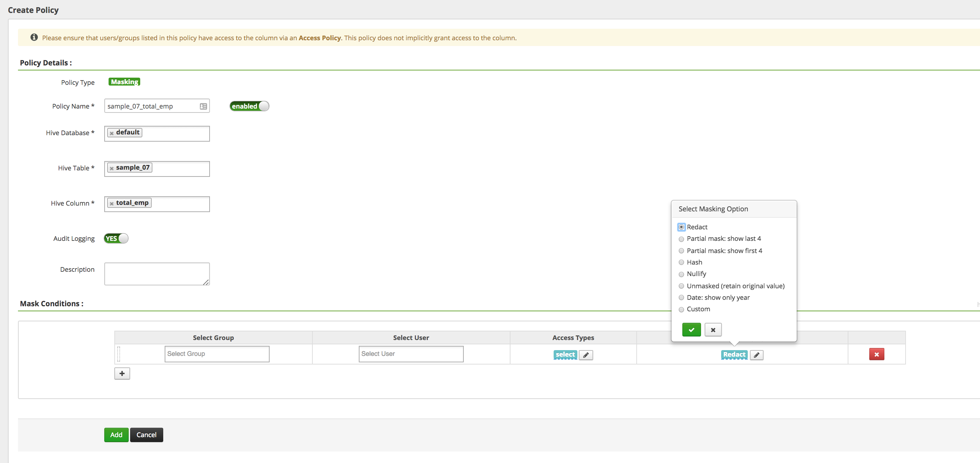Click Cancel button to discard changes
Screen dimensions: 980x463
146,435
